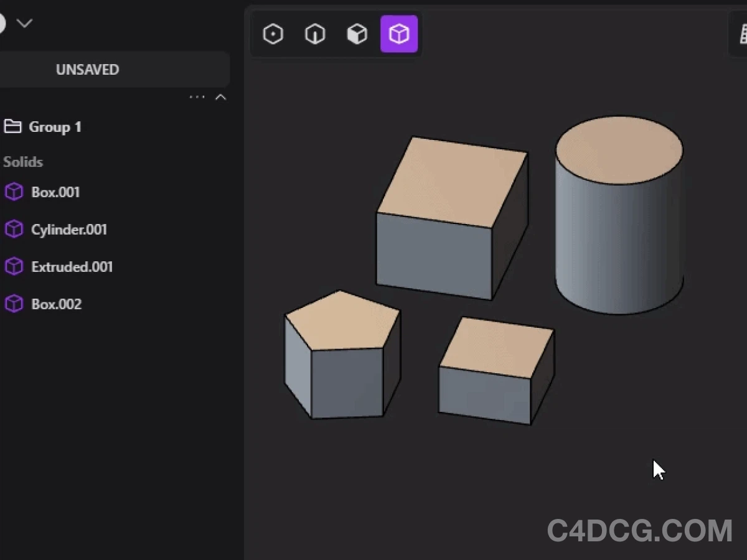747x560 pixels.
Task: Toggle the active purple display mode off
Action: coord(399,34)
